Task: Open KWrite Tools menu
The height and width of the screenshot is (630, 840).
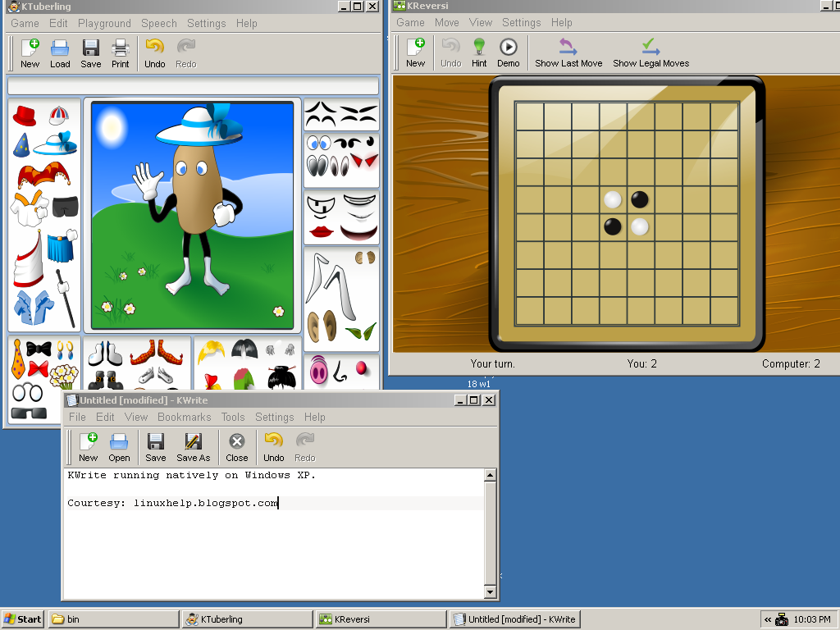Action: pos(233,417)
